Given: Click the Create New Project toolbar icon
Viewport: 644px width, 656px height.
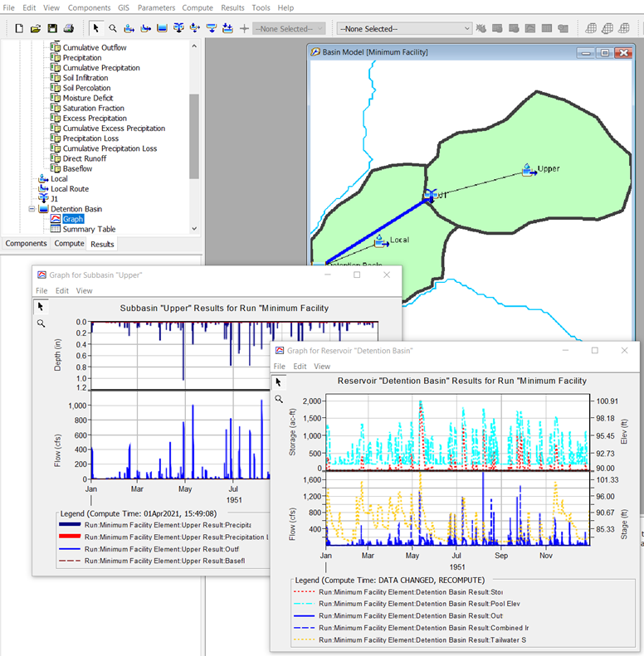Looking at the screenshot, I should click(19, 28).
